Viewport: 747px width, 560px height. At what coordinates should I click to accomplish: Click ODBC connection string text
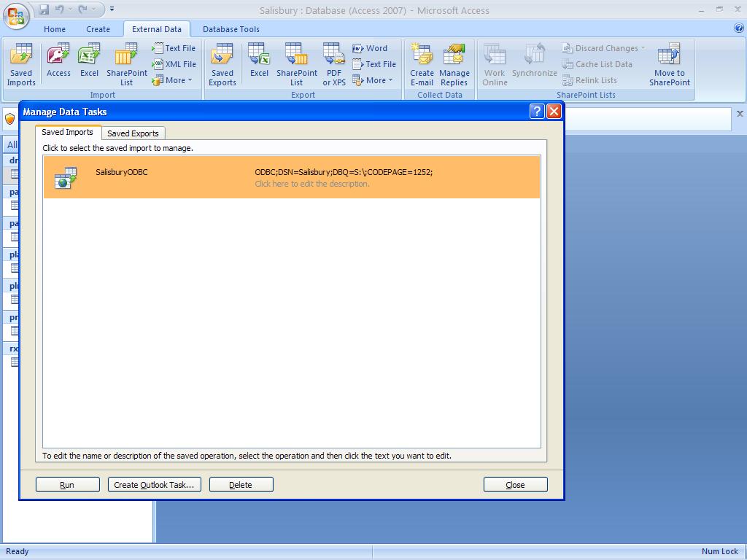tap(344, 172)
